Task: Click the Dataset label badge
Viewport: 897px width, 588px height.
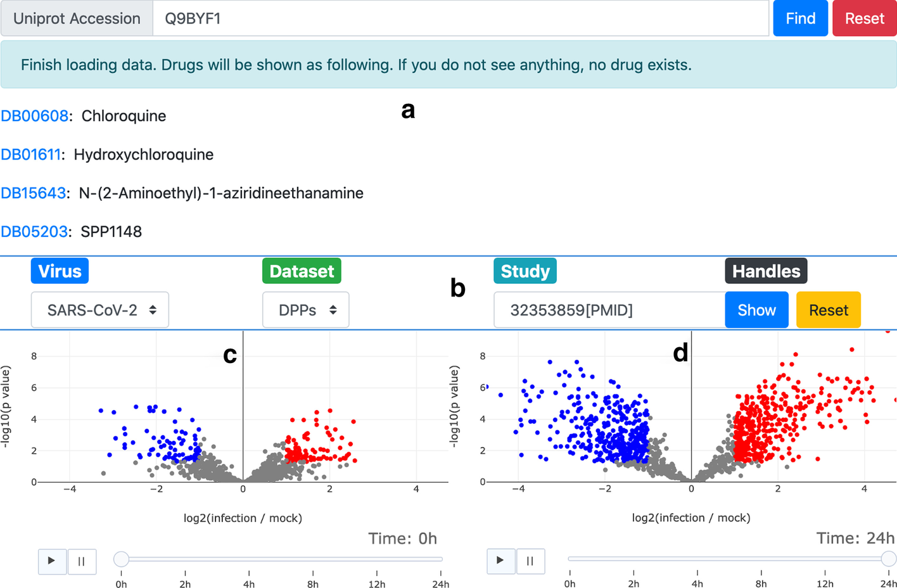Action: pos(302,271)
